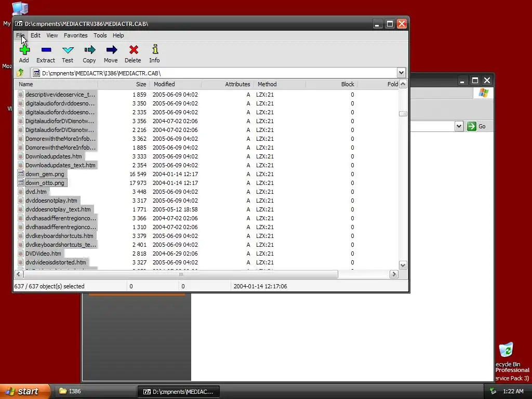Click the Move toolbar icon
532x399 pixels.
[x=111, y=50]
